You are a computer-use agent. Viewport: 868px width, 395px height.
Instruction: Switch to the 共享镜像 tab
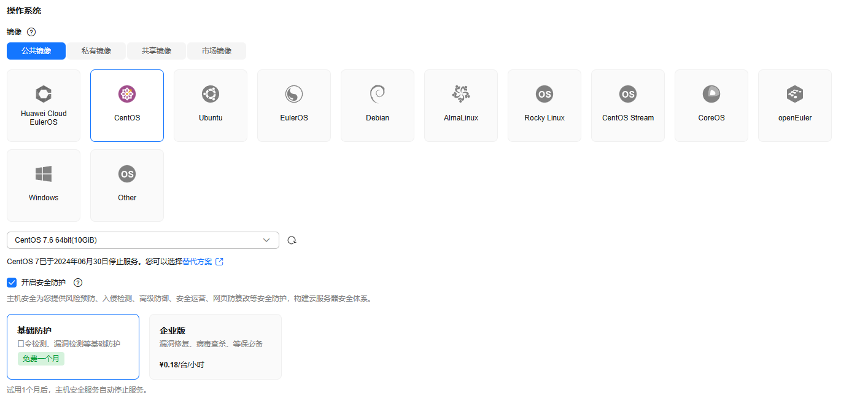pos(157,51)
